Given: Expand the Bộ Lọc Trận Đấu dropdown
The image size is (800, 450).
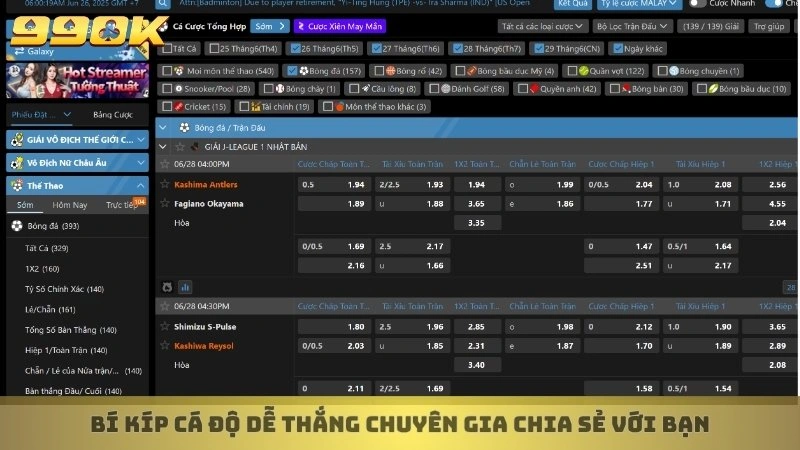Looking at the screenshot, I should click(x=630, y=26).
